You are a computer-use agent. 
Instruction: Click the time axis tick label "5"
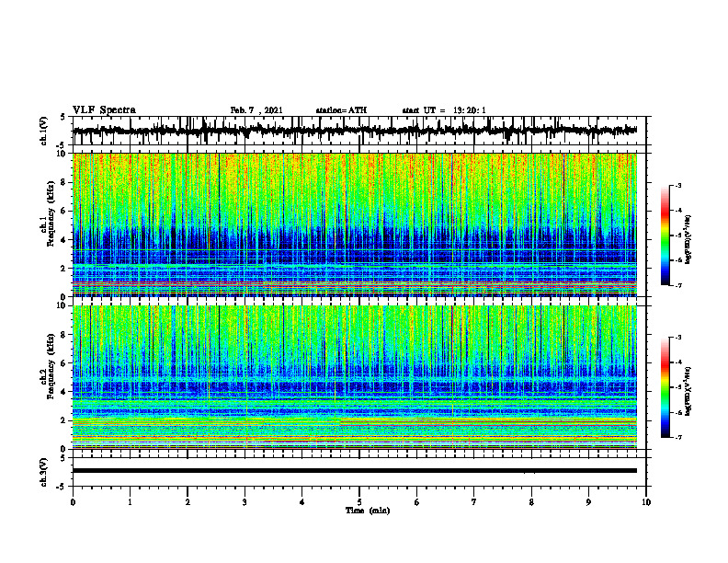[359, 502]
